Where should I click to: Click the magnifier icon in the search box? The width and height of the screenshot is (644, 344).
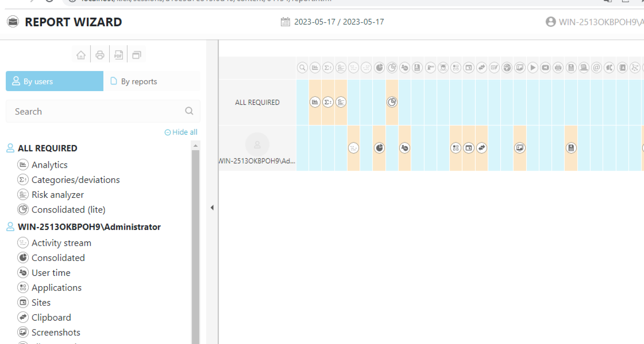click(189, 111)
